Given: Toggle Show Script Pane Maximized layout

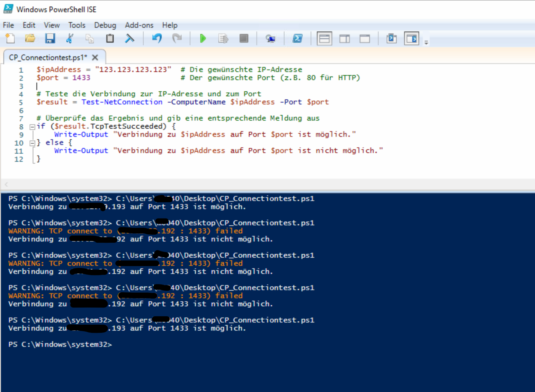Looking at the screenshot, I should pyautogui.click(x=365, y=39).
